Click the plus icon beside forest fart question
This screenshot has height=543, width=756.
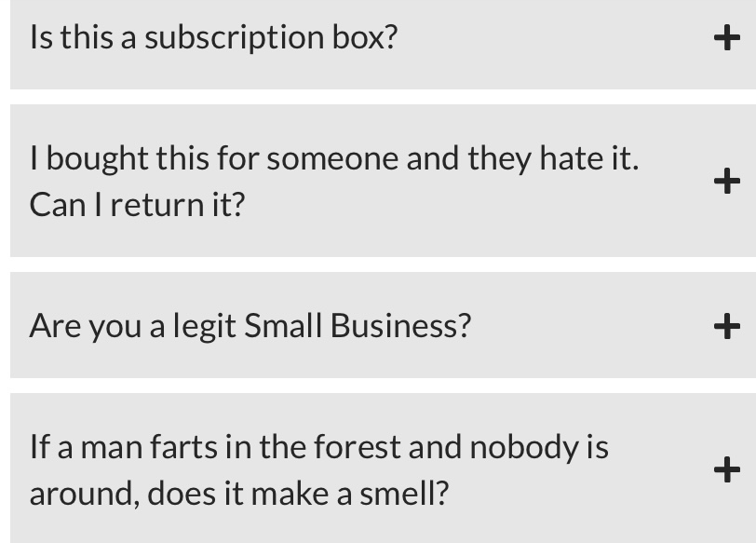point(725,469)
